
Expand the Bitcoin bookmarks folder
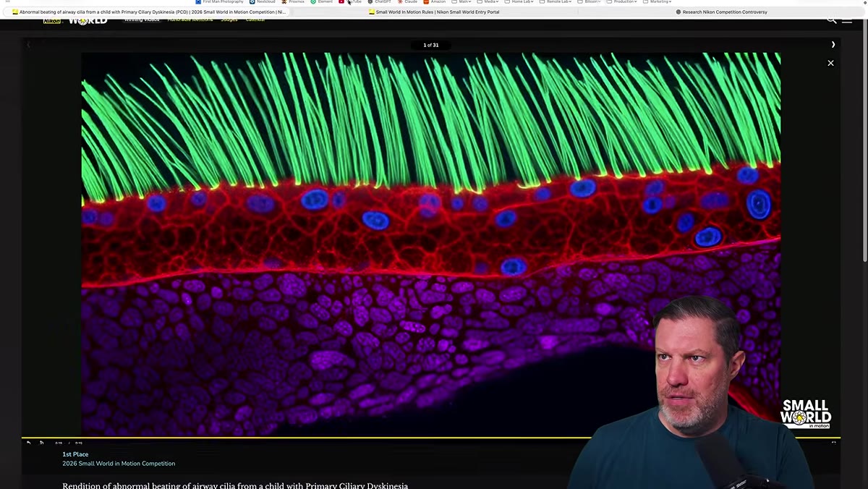coord(590,2)
